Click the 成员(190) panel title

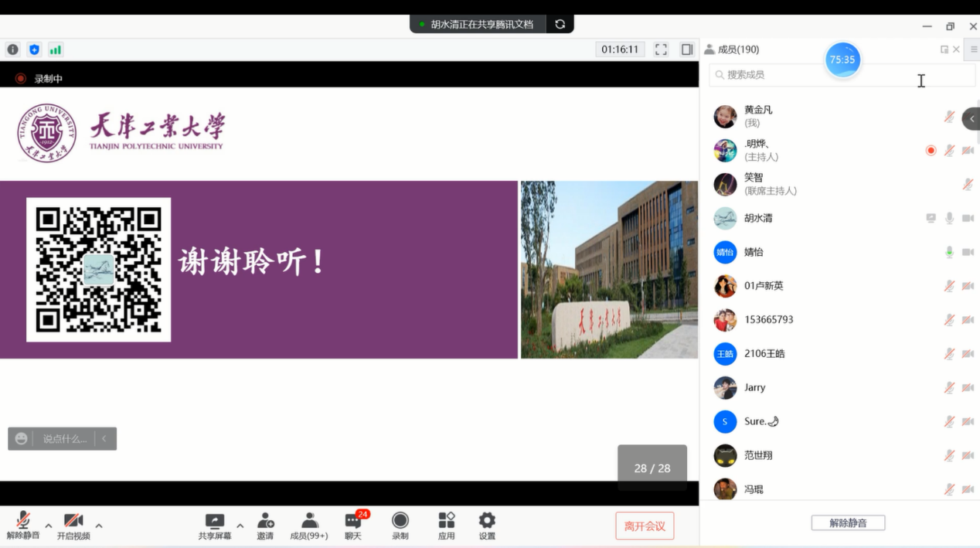(738, 49)
